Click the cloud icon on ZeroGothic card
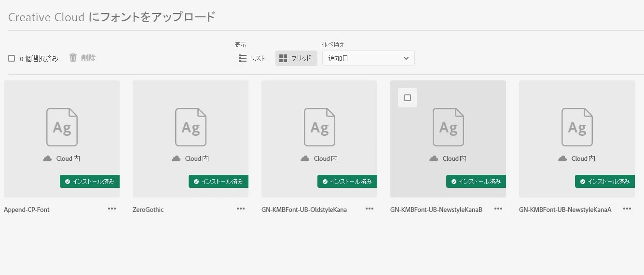 [x=176, y=158]
